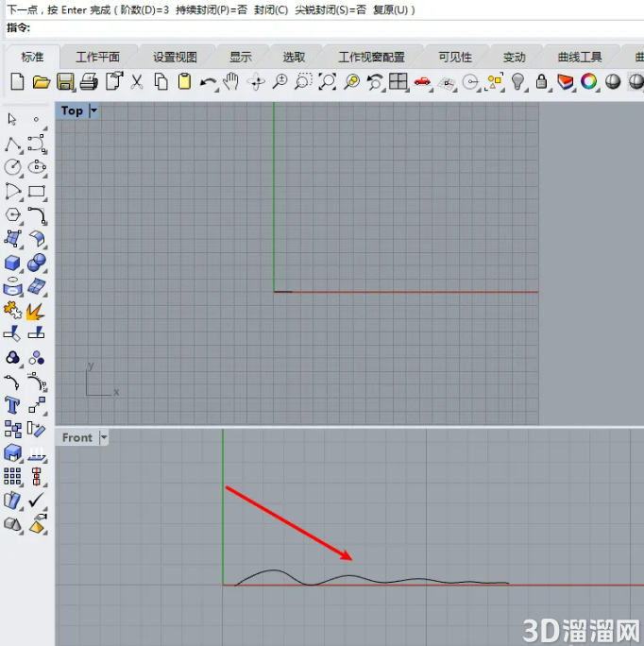Viewport: 644px width, 646px height.
Task: Select the blue Box solid tool
Action: pos(13,263)
